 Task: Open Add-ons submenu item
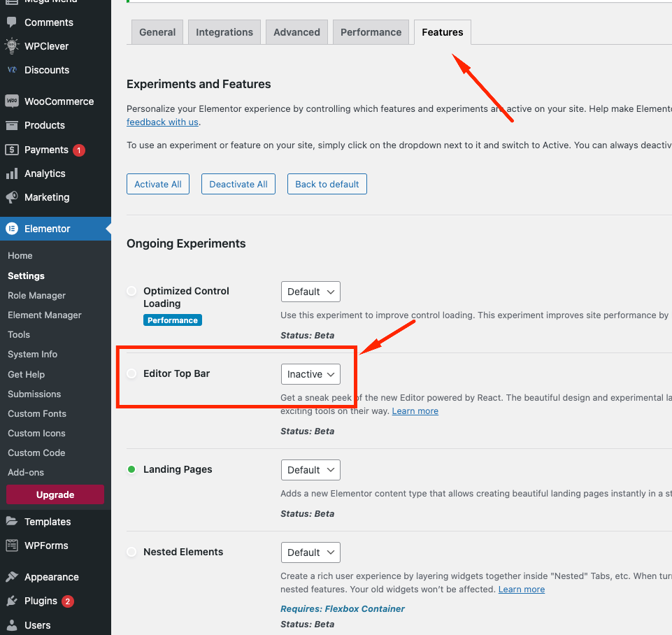(26, 472)
